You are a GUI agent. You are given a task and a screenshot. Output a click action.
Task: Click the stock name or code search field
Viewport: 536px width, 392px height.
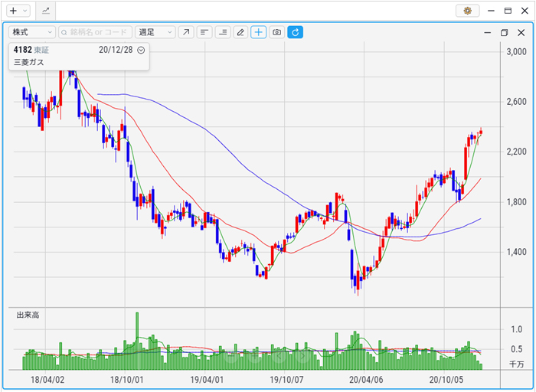(96, 32)
